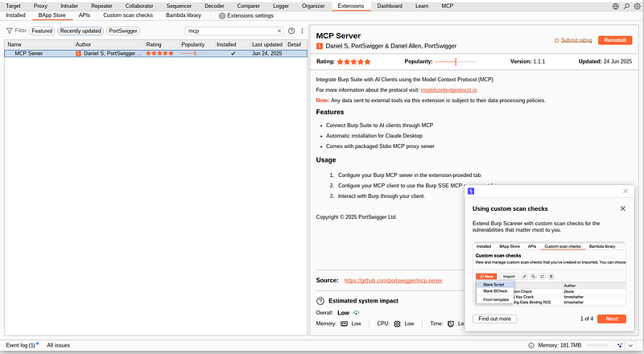Sort by the Rating column header
The image size is (644, 354).
[x=163, y=44]
